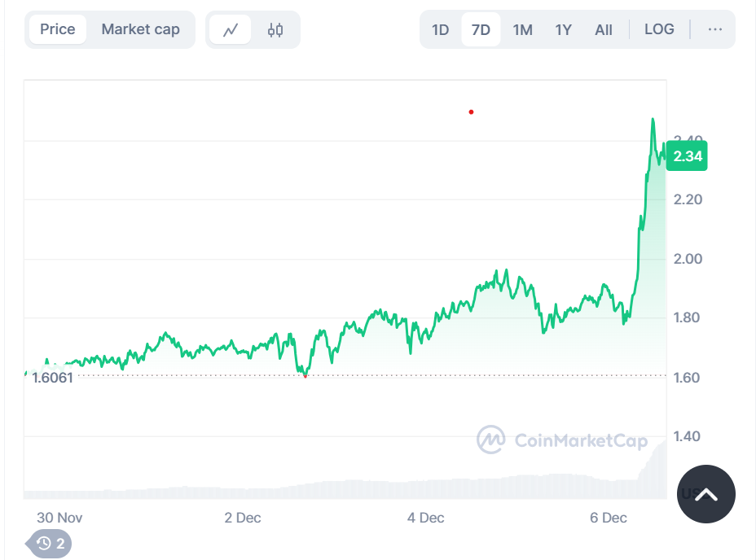Switch to line chart view
This screenshot has height=560, width=756.
[x=231, y=30]
